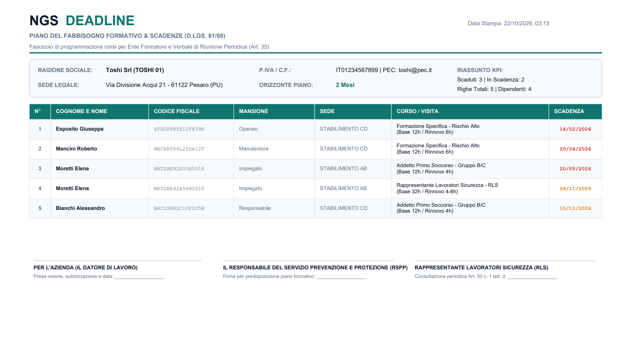The image size is (631, 364).
Task: Click fiscal code "BNCLSN82C10F205W"
Action: [x=179, y=209]
